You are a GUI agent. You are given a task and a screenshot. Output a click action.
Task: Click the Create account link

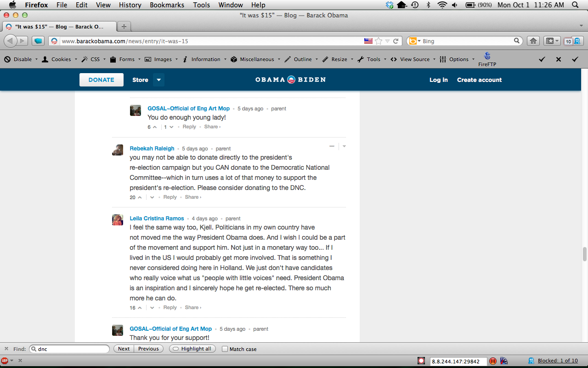pyautogui.click(x=479, y=80)
